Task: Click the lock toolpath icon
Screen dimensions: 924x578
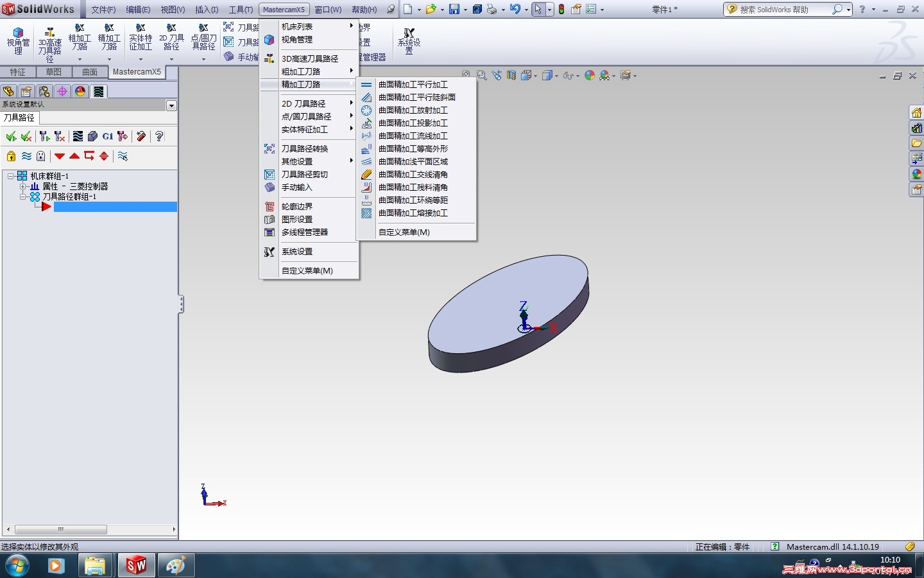Action: tap(11, 156)
